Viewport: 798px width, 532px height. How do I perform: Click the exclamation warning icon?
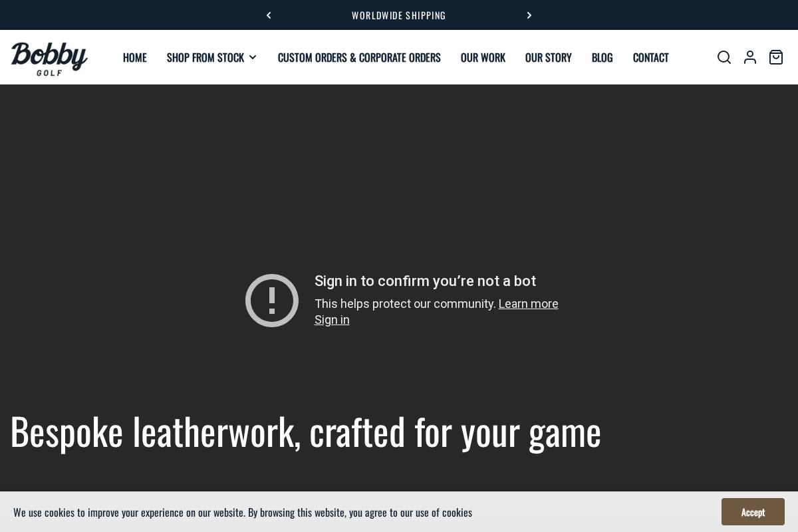click(x=272, y=300)
